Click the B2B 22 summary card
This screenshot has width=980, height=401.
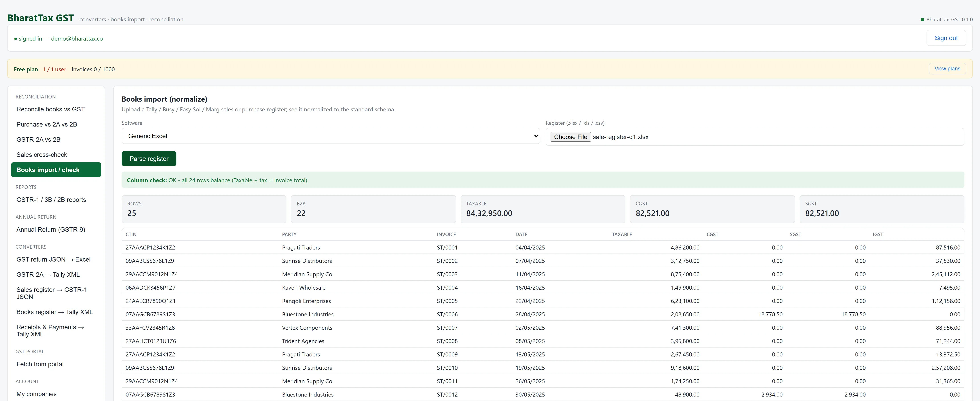pyautogui.click(x=373, y=209)
